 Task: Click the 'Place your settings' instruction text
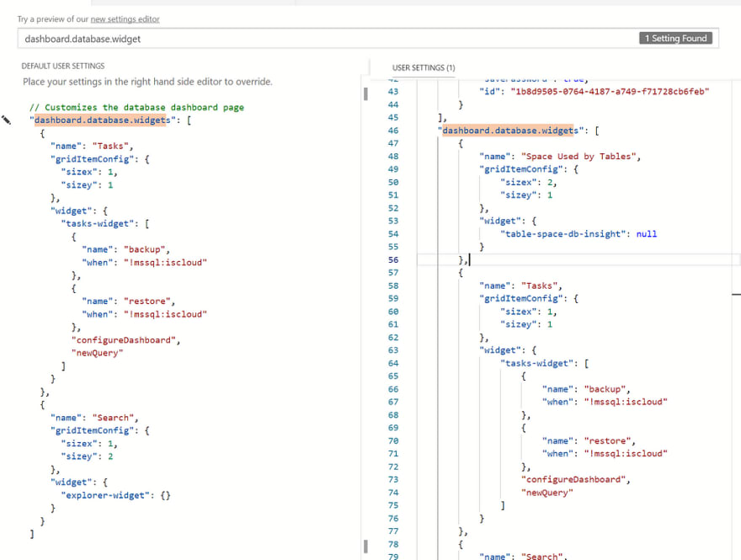pyautogui.click(x=147, y=82)
